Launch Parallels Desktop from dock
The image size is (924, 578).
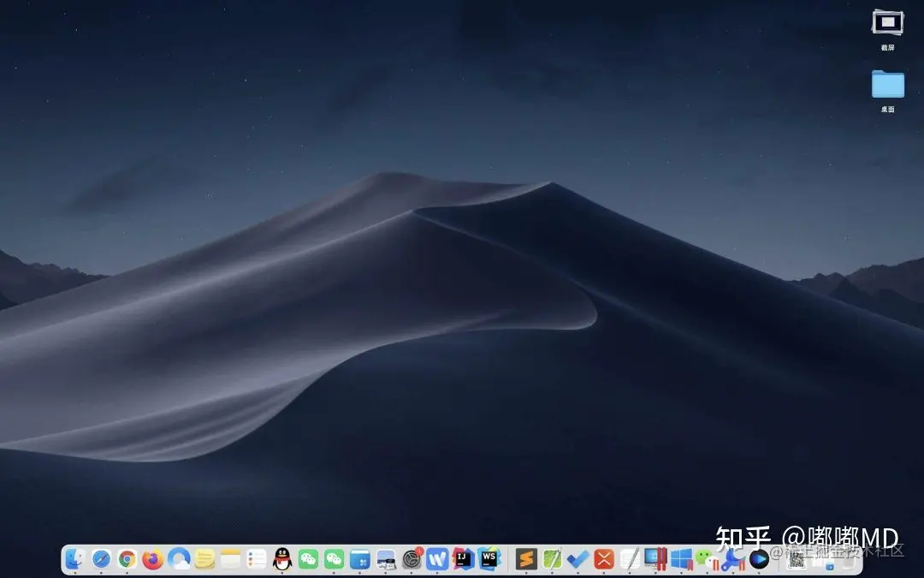pos(656,558)
